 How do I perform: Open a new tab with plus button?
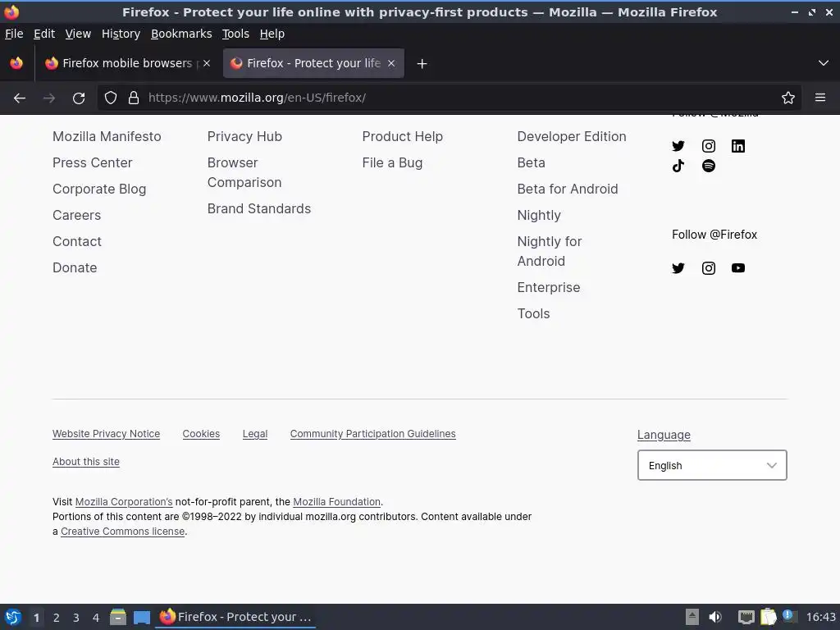pos(422,64)
